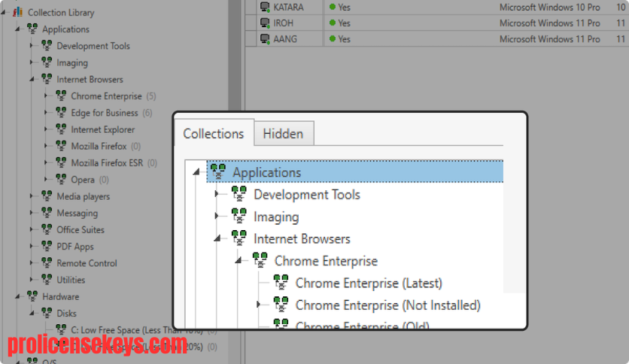This screenshot has width=629, height=364.
Task: Collapse Applications in the left tree
Action: tap(17, 29)
